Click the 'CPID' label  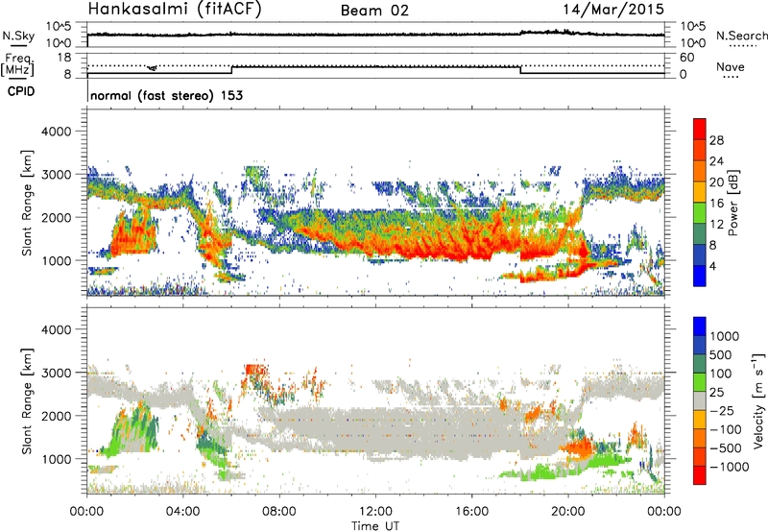pos(21,91)
